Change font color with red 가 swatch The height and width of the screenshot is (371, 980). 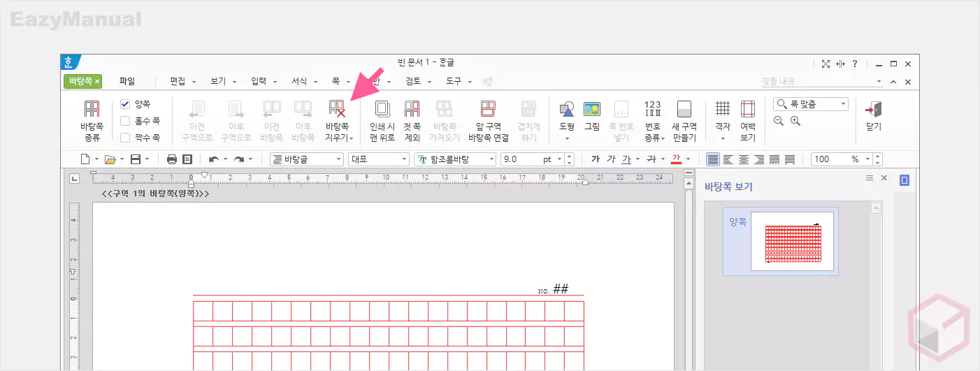[x=676, y=159]
